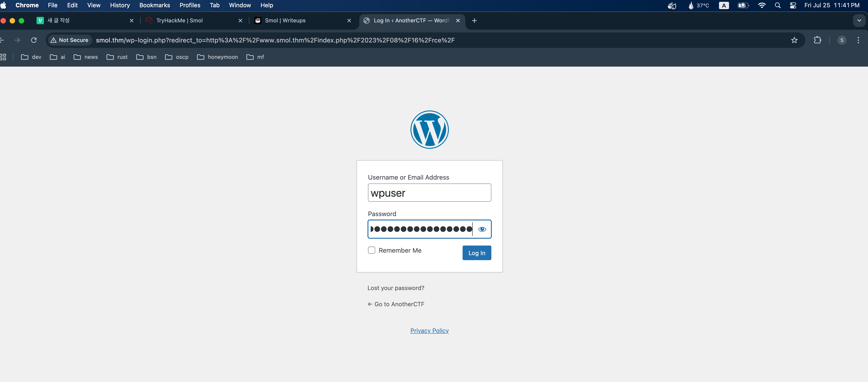Image resolution: width=868 pixels, height=382 pixels.
Task: Open the oscp bookmark folder
Action: pyautogui.click(x=177, y=57)
